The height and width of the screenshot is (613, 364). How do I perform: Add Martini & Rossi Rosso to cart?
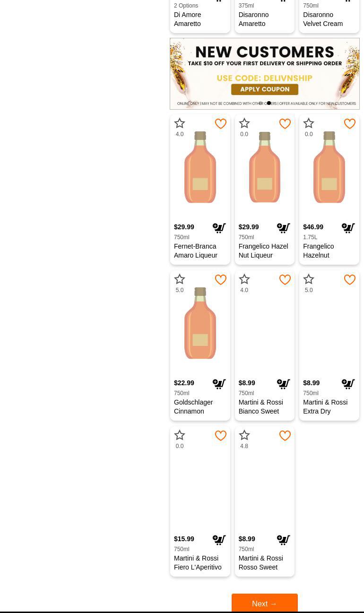(x=283, y=540)
